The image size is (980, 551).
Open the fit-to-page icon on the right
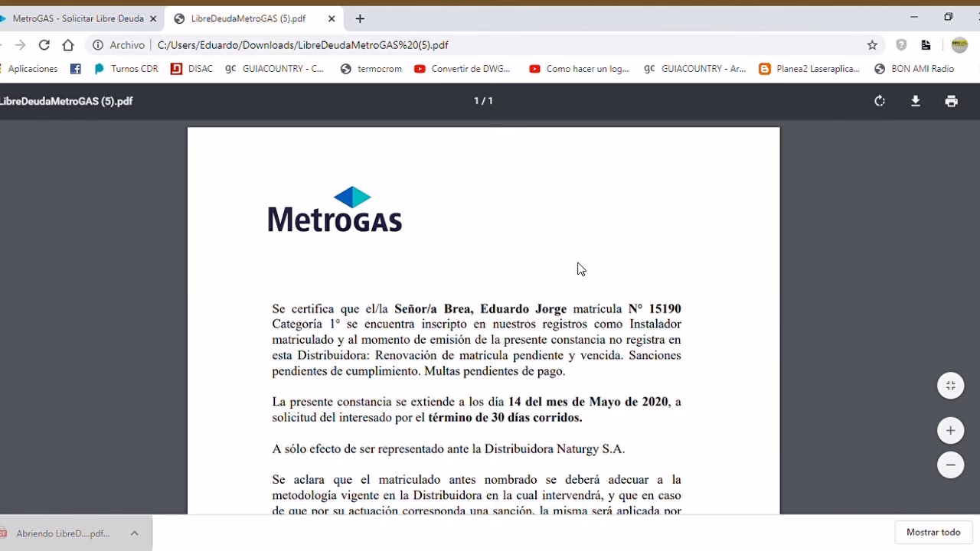point(951,386)
